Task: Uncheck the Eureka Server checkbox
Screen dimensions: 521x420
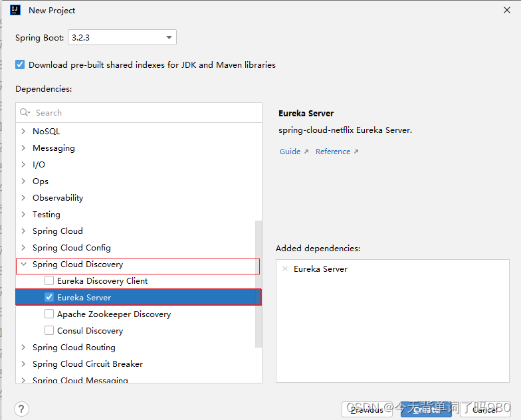Action: tap(49, 298)
